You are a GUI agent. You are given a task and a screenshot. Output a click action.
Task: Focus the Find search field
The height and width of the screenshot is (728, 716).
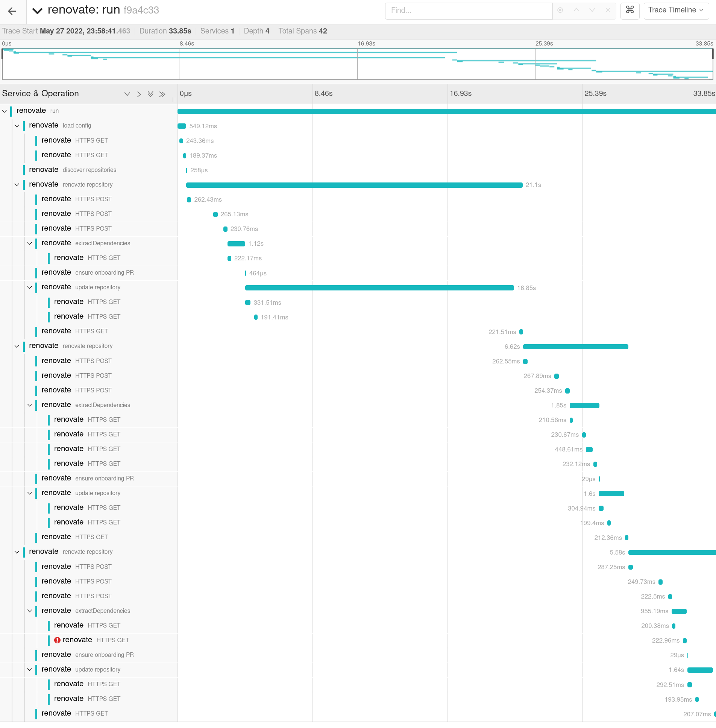point(469,11)
